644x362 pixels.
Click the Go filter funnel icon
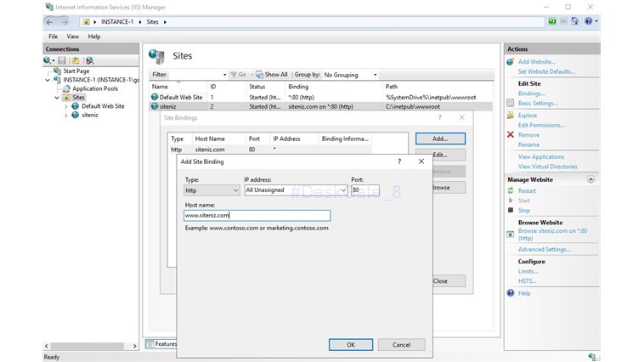click(234, 75)
